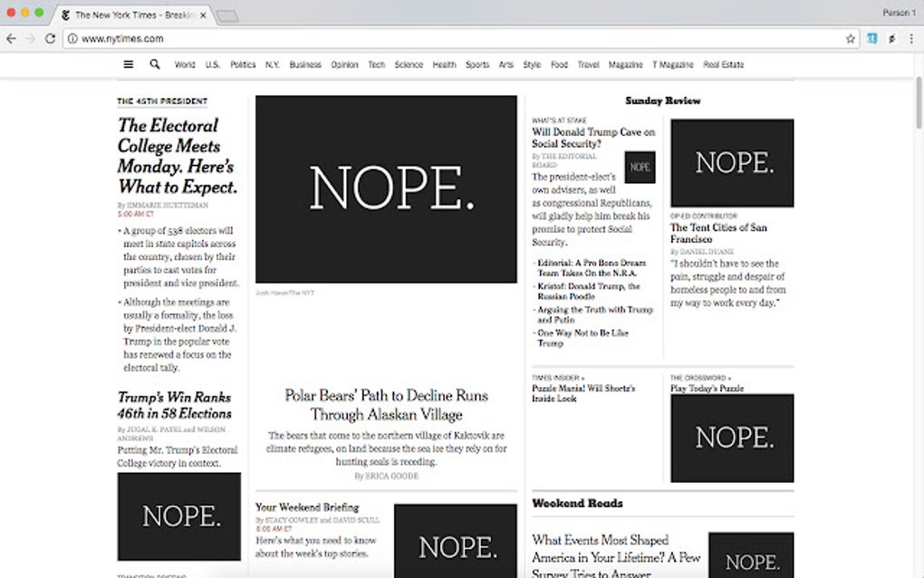Click the forward navigation arrow

pyautogui.click(x=30, y=39)
